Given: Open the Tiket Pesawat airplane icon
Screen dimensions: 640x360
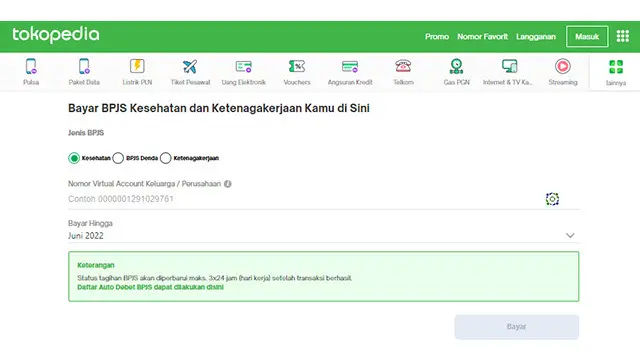Looking at the screenshot, I should 190,66.
